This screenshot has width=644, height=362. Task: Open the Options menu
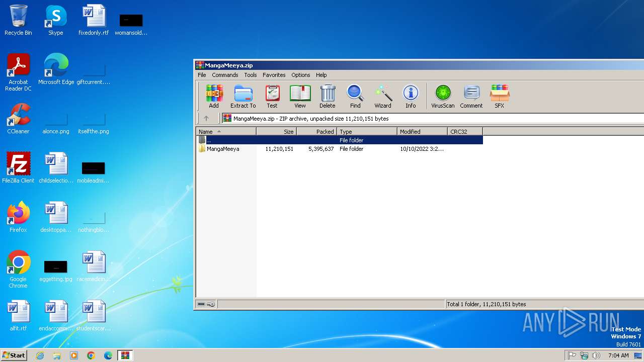[301, 75]
